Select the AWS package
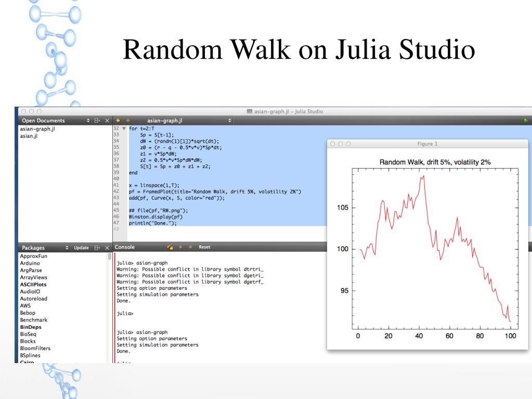 (x=25, y=306)
